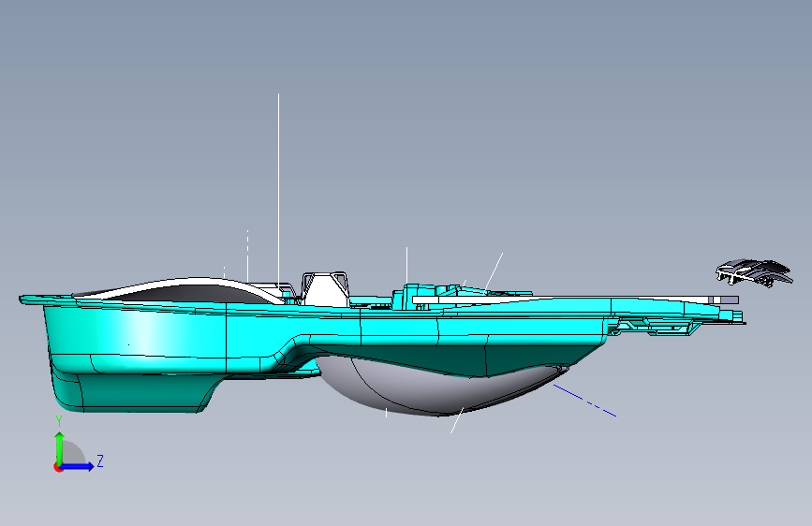812x526 pixels.
Task: Select the blue dashed axis line
Action: pos(584,401)
